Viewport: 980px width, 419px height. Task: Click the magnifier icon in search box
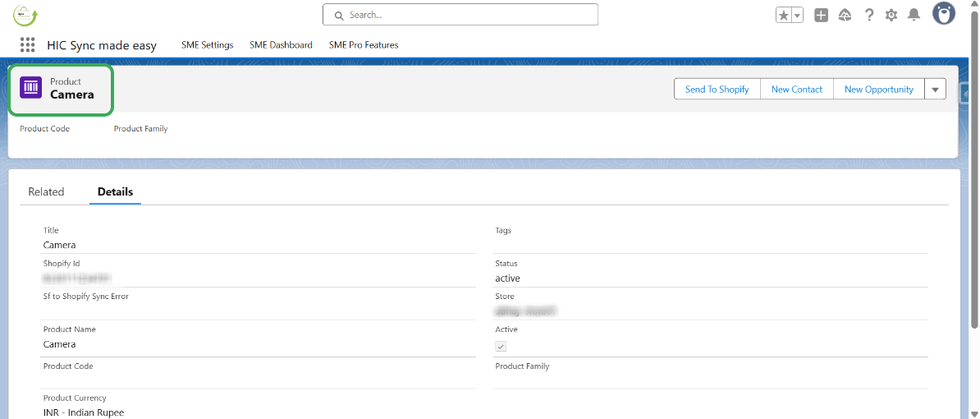pos(339,15)
